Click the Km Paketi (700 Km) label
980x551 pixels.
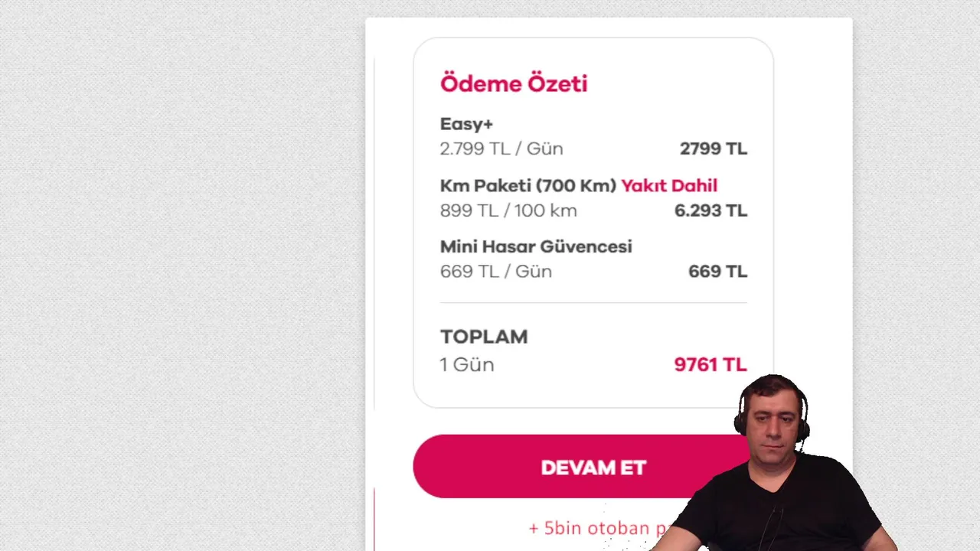click(x=528, y=185)
